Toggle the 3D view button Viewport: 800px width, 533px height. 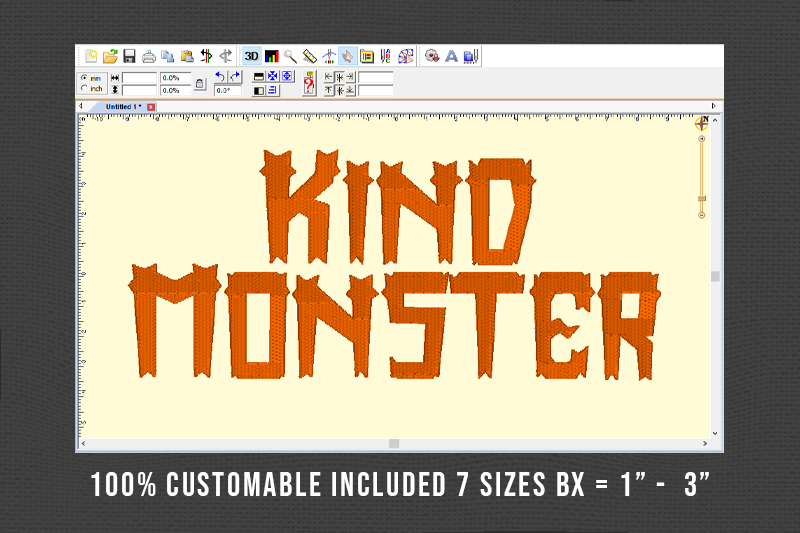(x=252, y=56)
